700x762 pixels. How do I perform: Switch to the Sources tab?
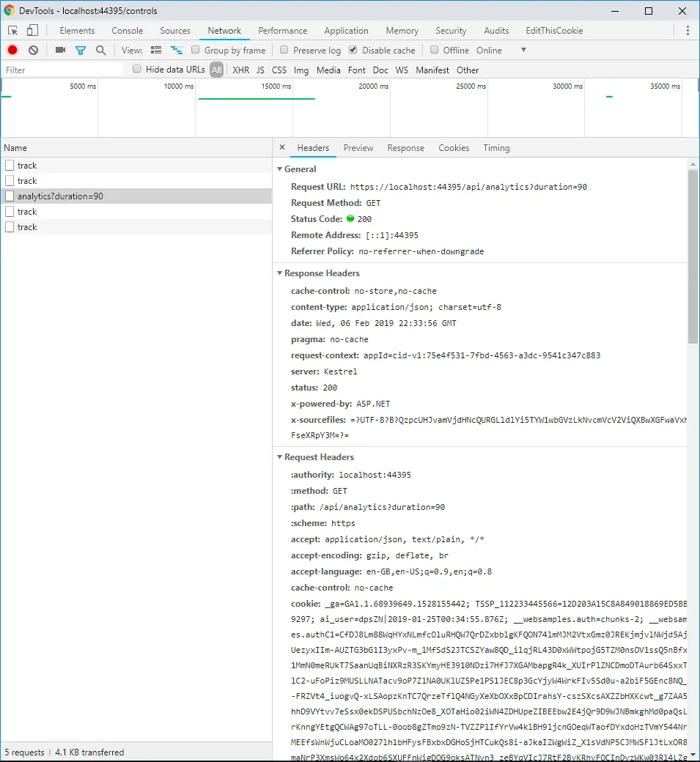tap(175, 31)
